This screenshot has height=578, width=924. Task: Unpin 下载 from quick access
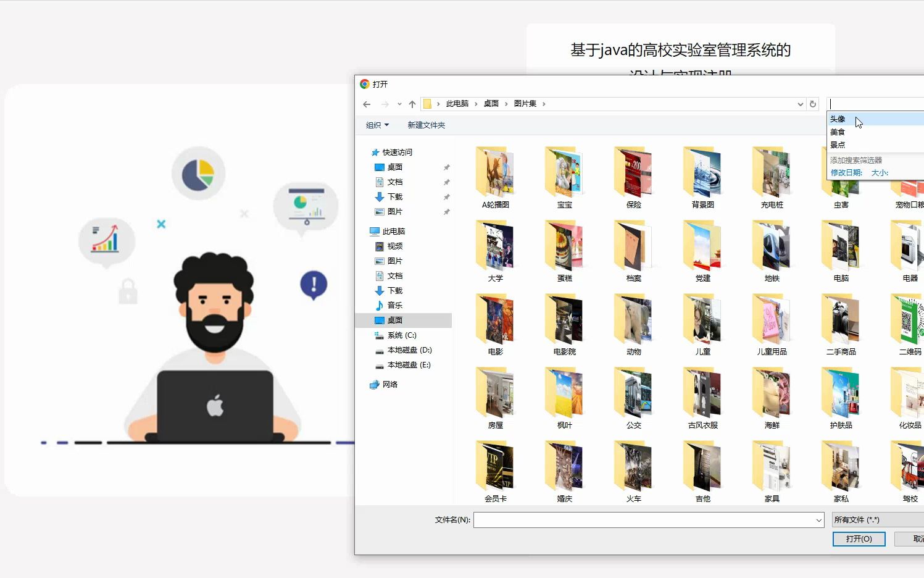click(x=446, y=196)
